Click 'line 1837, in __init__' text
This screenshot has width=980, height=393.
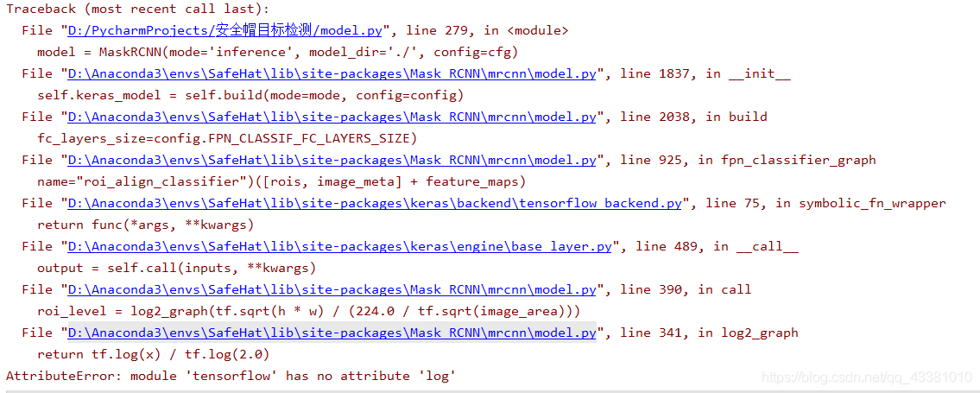[705, 73]
